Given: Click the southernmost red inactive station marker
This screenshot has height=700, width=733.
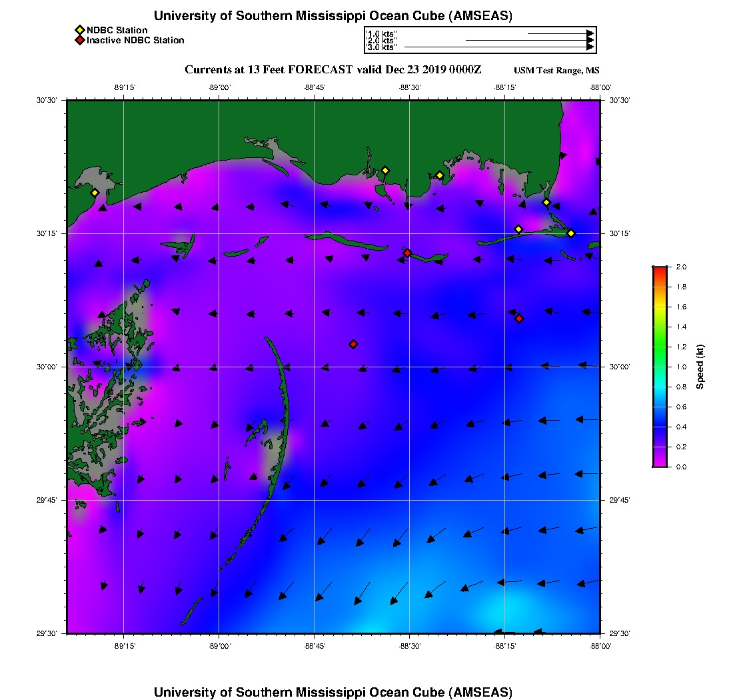Looking at the screenshot, I should click(x=353, y=344).
